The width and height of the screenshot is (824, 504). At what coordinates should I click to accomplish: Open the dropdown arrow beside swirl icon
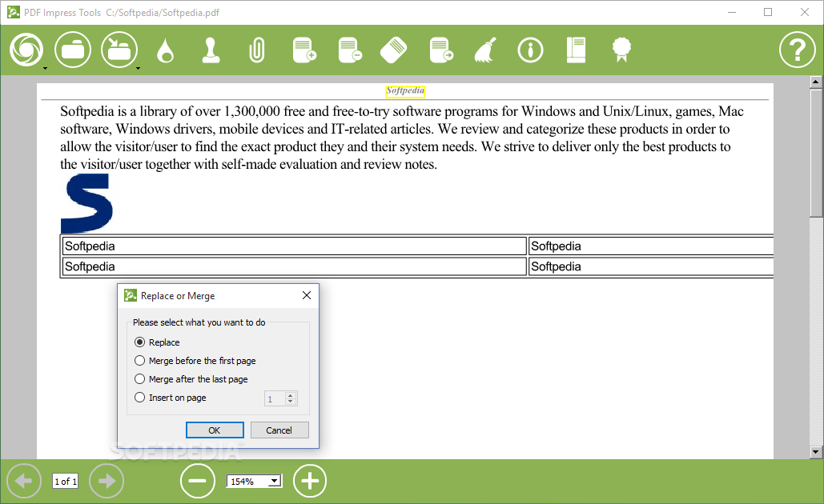pos(45,68)
